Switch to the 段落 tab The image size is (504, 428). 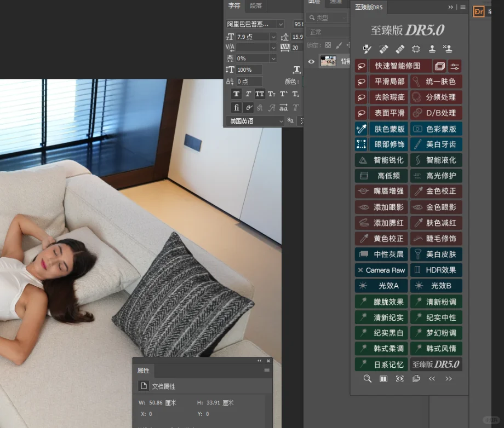tap(256, 6)
